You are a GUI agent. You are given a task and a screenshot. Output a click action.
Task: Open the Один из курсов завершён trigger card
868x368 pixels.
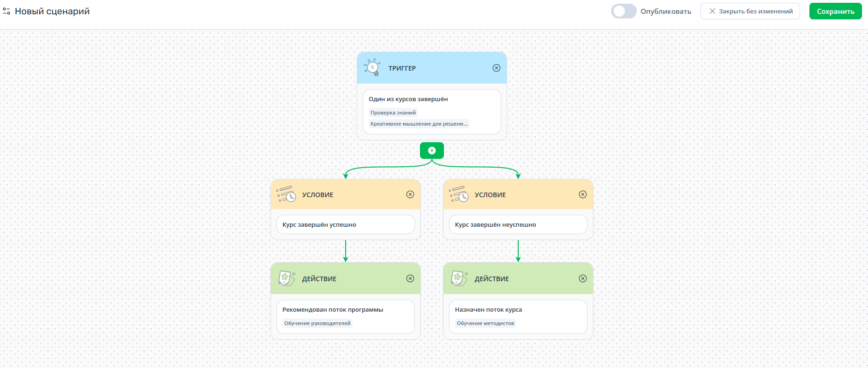pyautogui.click(x=432, y=112)
